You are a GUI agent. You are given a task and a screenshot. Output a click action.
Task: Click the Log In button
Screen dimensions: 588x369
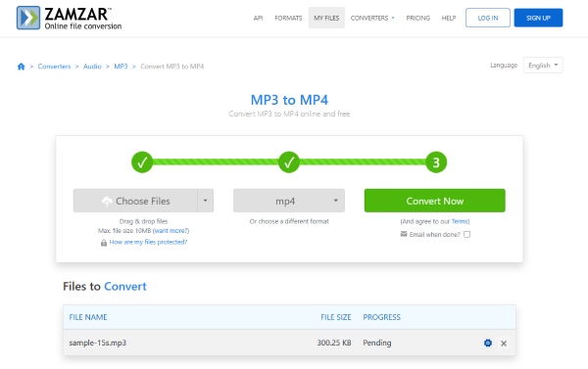pyautogui.click(x=487, y=18)
